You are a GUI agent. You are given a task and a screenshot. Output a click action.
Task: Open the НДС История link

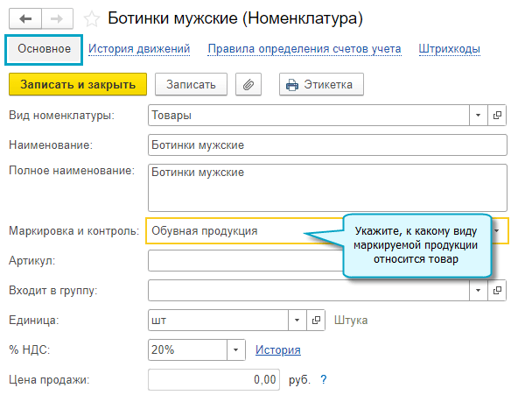coord(277,350)
